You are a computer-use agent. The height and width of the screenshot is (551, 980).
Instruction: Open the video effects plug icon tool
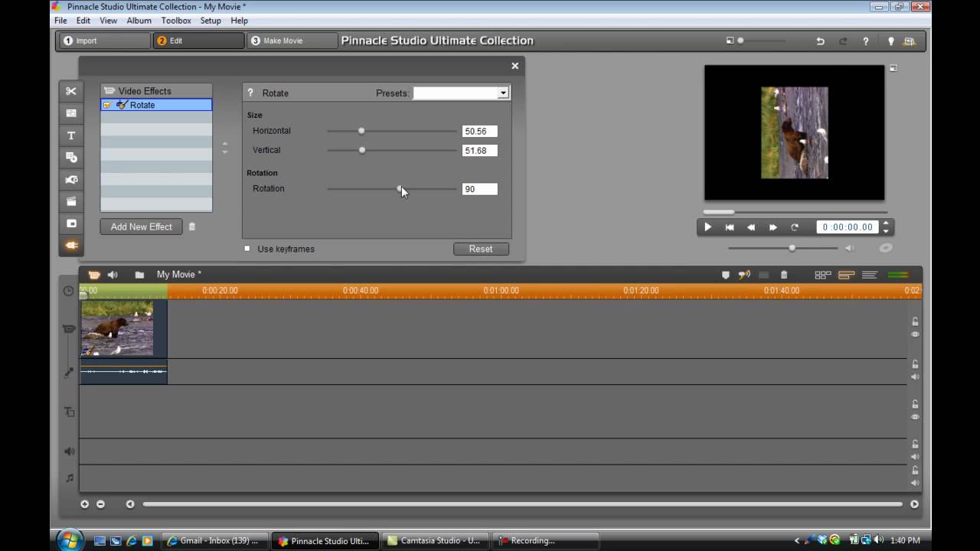71,246
